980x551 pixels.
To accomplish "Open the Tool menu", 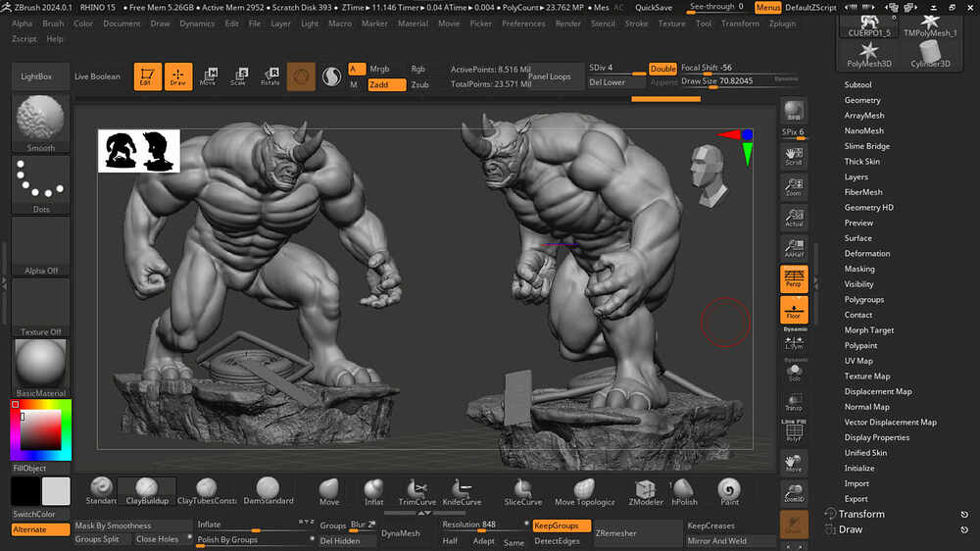I will [x=704, y=24].
